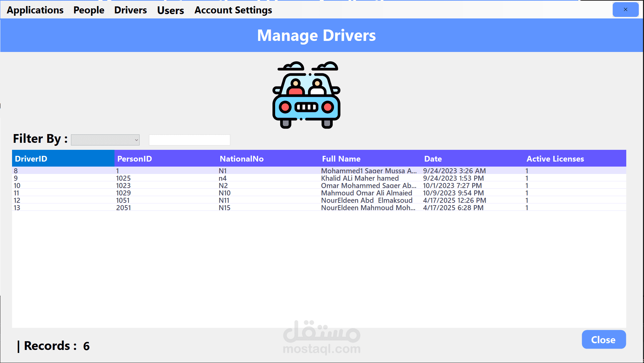Screen dimensions: 644x363
Task: Select driver row with NationalNo N15
Action: (224, 208)
